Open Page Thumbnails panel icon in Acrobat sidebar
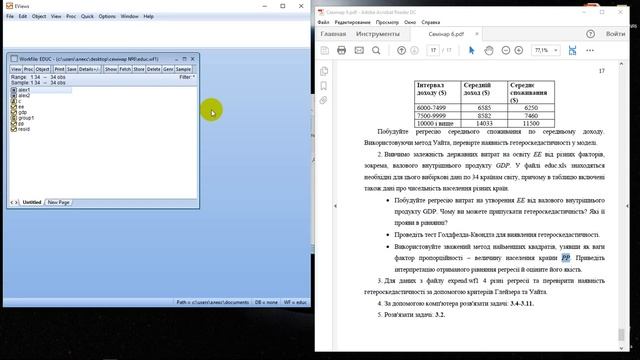This screenshot has width=640, height=360. pos(324,71)
